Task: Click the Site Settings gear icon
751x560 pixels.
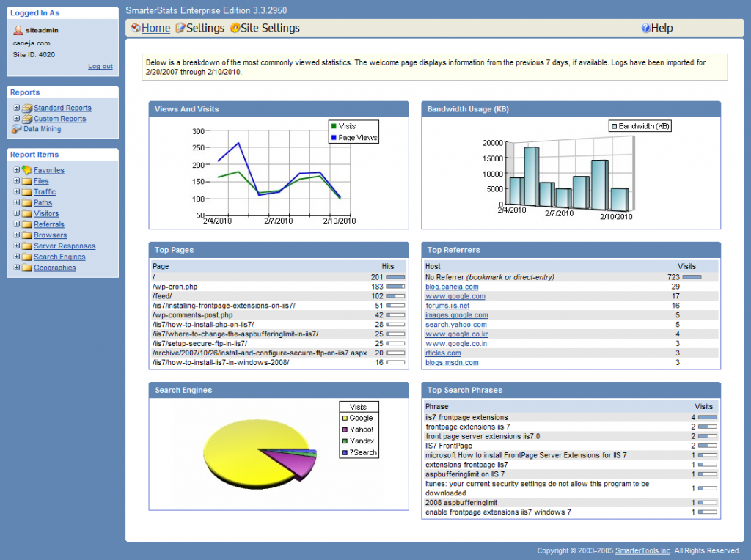Action: pos(235,29)
